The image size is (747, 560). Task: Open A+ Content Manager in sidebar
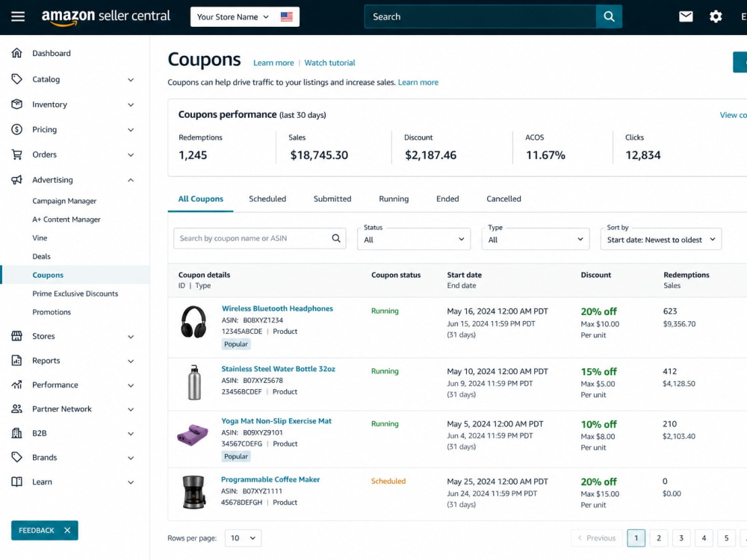click(66, 220)
